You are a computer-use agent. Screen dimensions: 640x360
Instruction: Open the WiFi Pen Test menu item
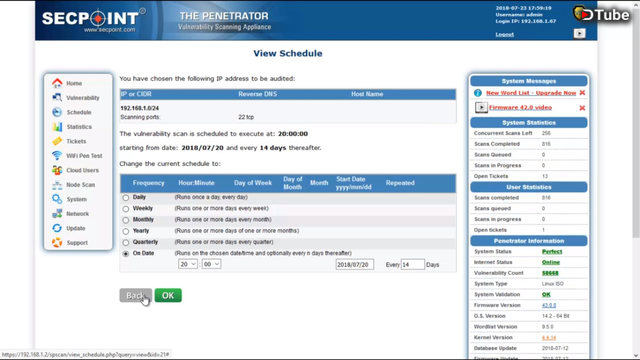tap(84, 156)
